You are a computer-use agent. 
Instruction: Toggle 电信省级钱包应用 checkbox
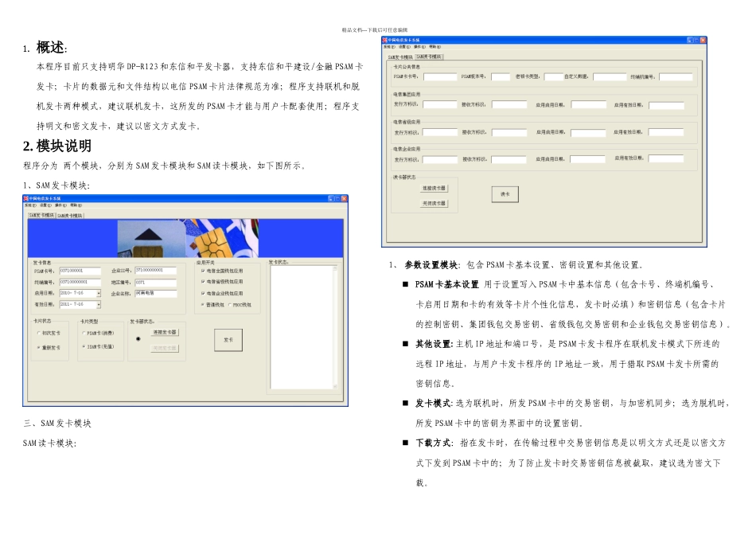click(x=202, y=281)
